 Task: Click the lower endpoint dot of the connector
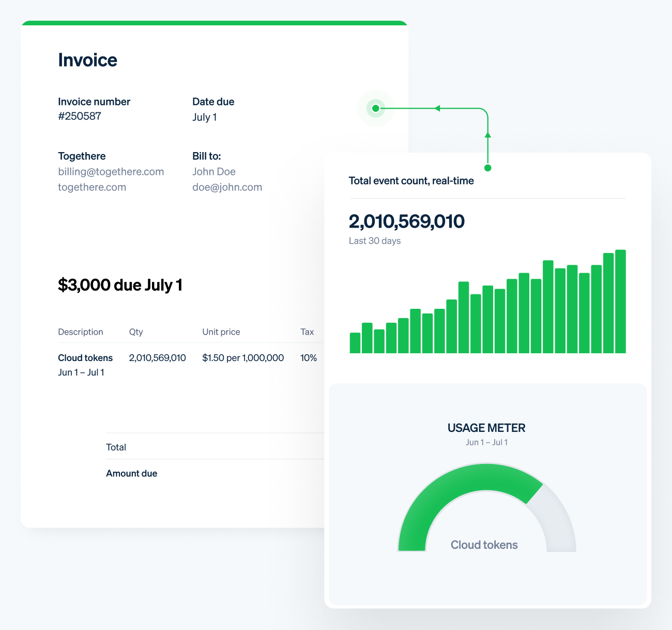[487, 168]
